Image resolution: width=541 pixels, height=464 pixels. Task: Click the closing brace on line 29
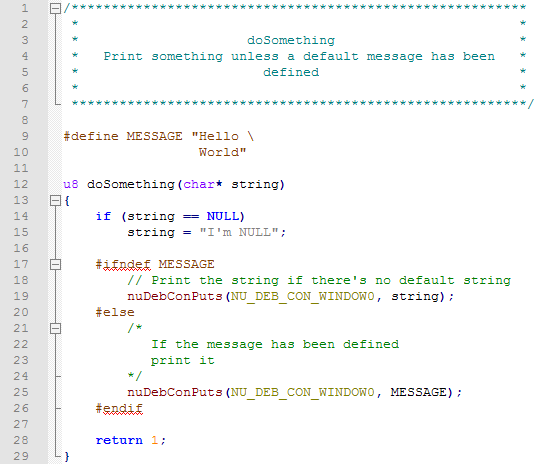67,456
